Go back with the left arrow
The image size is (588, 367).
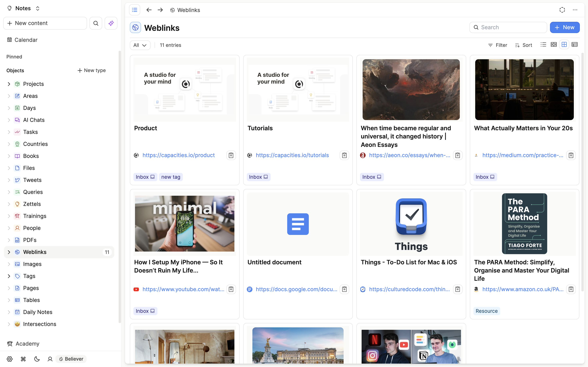coord(149,10)
